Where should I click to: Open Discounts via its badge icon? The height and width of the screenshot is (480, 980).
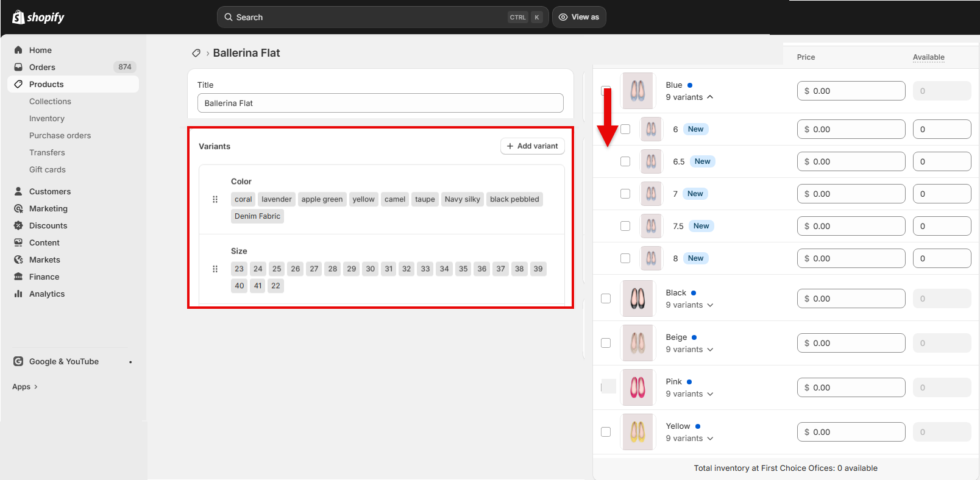tap(18, 225)
